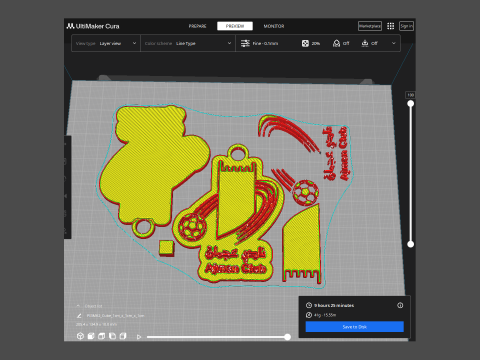Click the UltiMaker Cura logo

(x=93, y=26)
